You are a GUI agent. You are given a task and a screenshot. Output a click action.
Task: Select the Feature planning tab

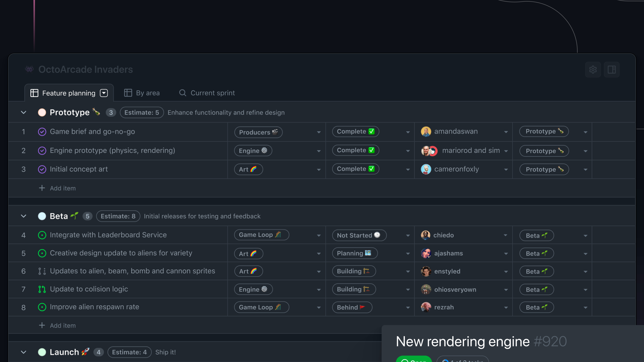[x=69, y=93]
